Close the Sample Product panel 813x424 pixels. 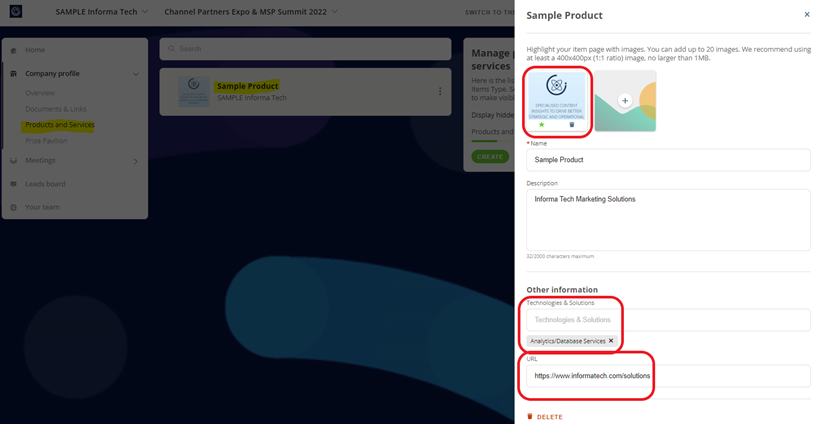pos(807,15)
